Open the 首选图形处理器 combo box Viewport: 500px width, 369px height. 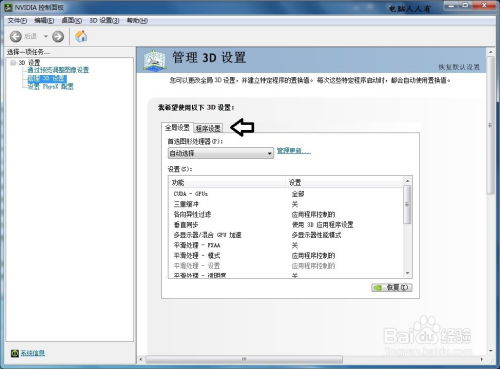click(221, 153)
